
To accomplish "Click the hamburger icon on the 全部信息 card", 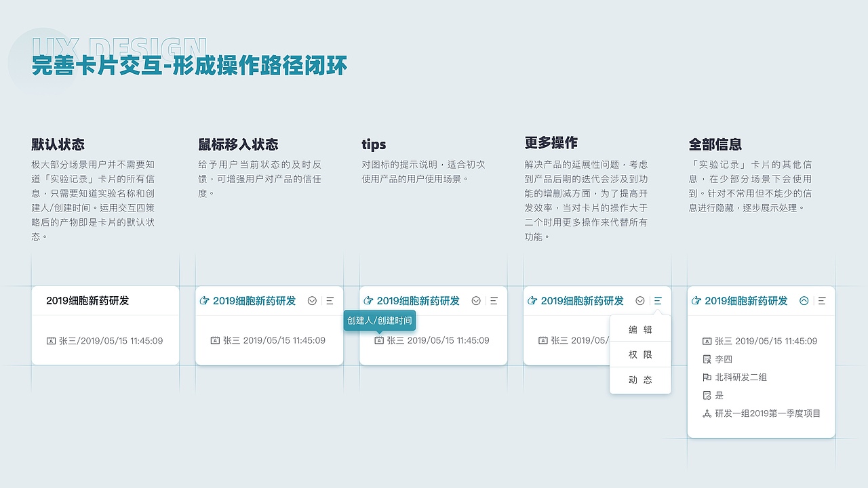I will click(821, 301).
